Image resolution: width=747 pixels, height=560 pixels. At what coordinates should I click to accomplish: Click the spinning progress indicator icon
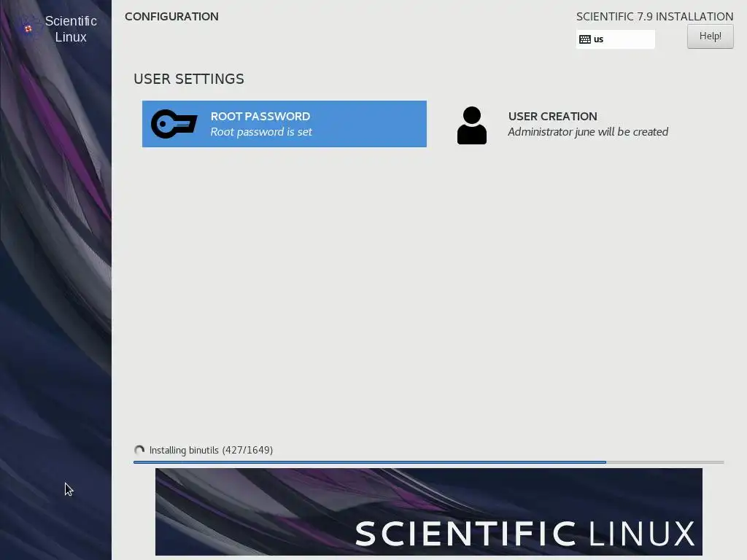[x=139, y=450]
